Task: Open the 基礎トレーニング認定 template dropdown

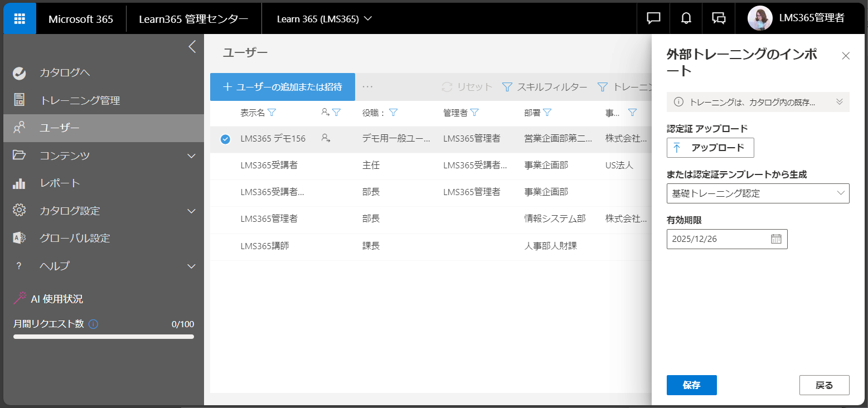Action: 758,193
